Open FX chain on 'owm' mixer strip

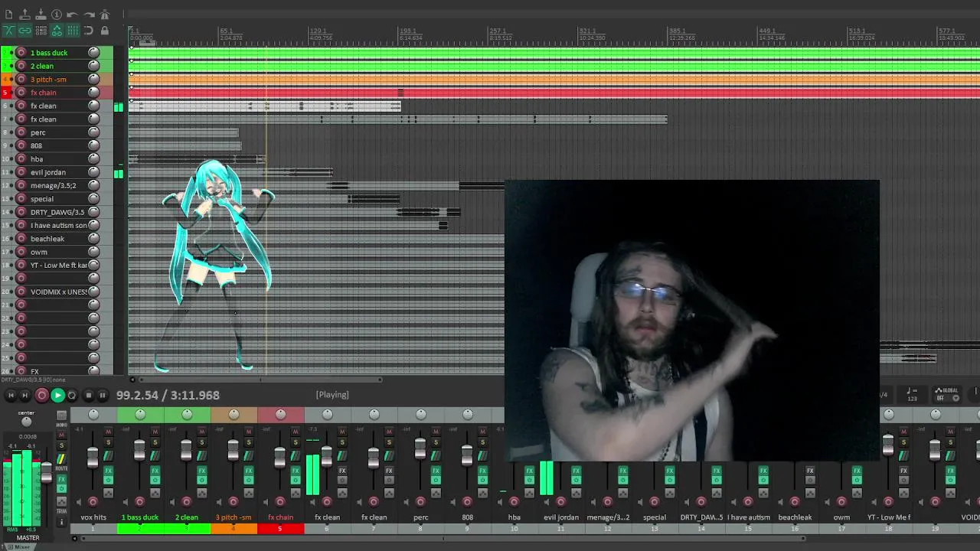(x=856, y=471)
